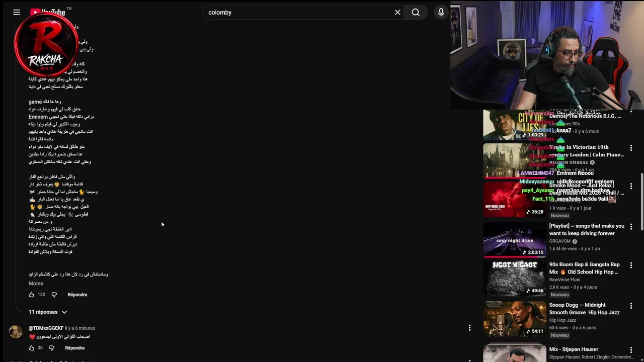Image resolution: width=644 pixels, height=362 pixels.
Task: Open more options for the Snoop Dogg video
Action: coord(631,306)
